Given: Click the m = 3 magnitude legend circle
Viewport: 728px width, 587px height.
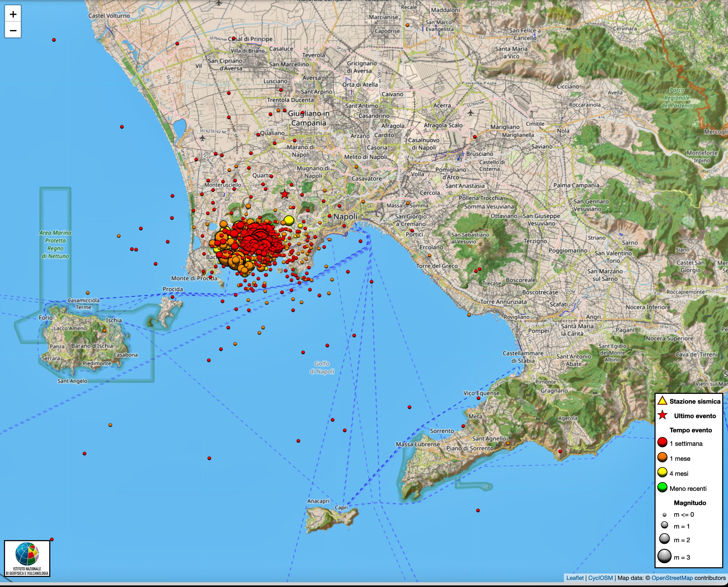Looking at the screenshot, I should click(x=664, y=556).
